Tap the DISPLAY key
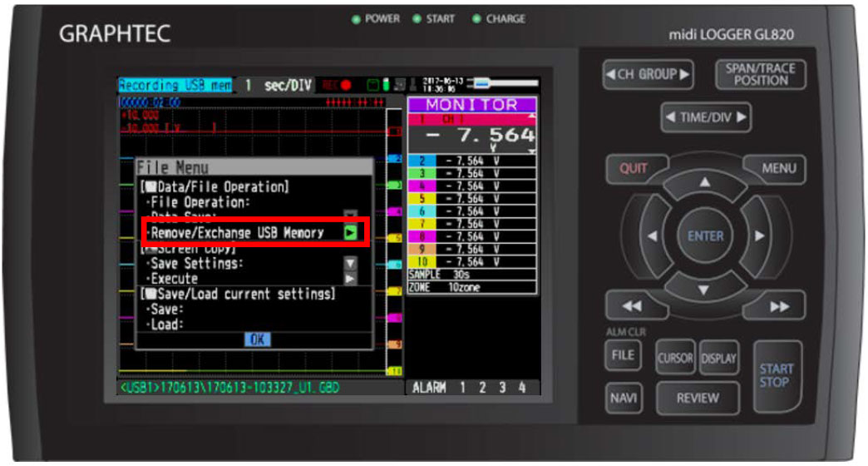The image size is (868, 466). click(718, 358)
